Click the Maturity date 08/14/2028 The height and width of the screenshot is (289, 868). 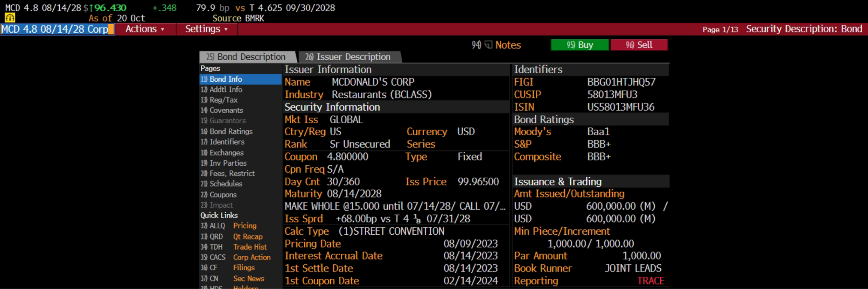(x=354, y=194)
